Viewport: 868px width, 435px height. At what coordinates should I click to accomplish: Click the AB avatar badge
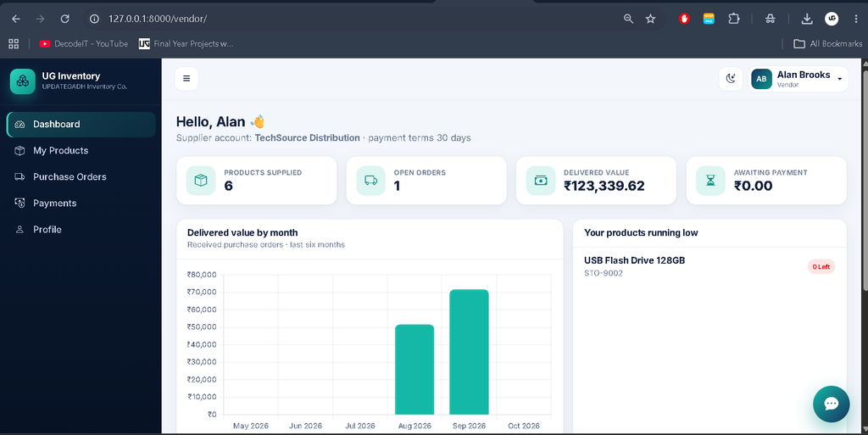click(x=762, y=79)
